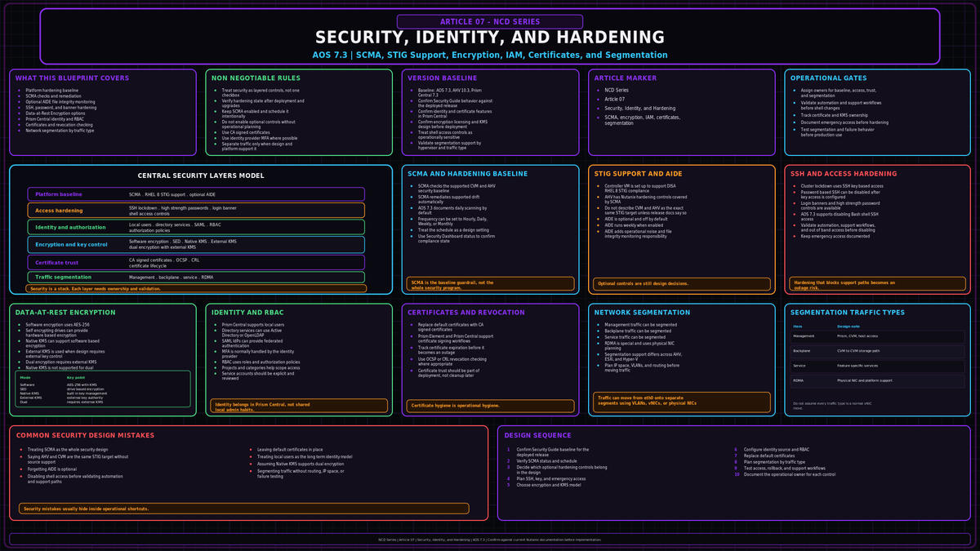This screenshot has width=980, height=551.
Task: Select the 'Encryption and key control' layer row
Action: (196, 244)
